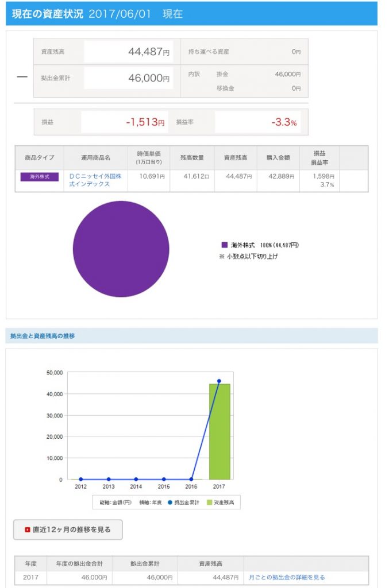
Task: Click the 現在の資産状況 title bar
Action: [191, 14]
